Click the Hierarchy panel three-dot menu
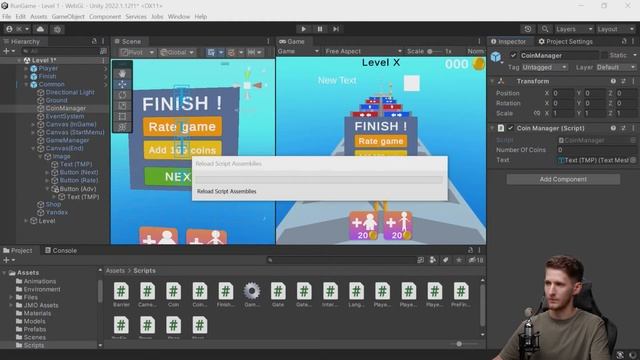 coord(103,42)
